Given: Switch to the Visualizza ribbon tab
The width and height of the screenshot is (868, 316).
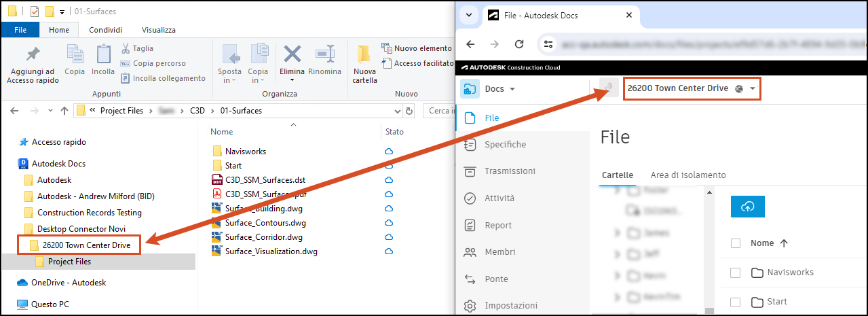Looking at the screenshot, I should click(x=159, y=30).
